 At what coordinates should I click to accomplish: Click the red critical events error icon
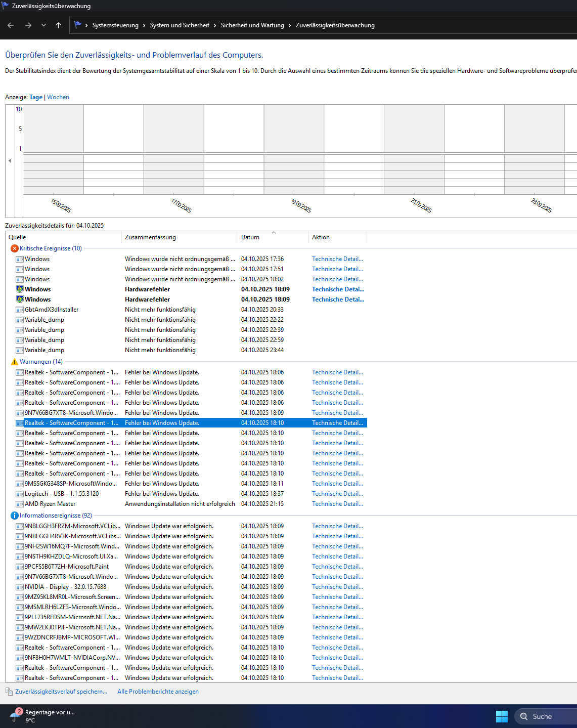click(15, 248)
